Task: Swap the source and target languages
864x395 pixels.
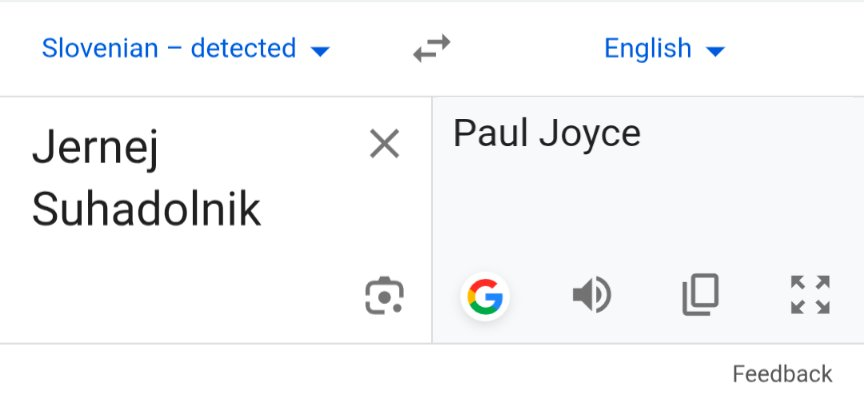Action: tap(432, 48)
